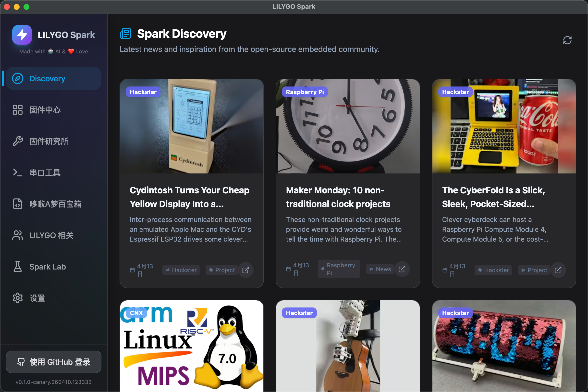Screen dimensions: 588x392
Task: Open Linux 7.0 penguin thumbnail
Action: pos(192,346)
